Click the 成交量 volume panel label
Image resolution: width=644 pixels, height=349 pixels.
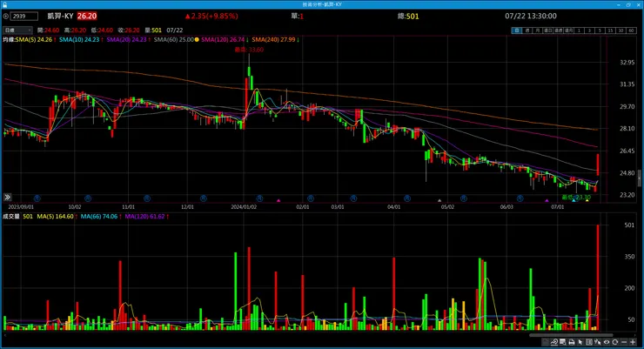coord(11,217)
